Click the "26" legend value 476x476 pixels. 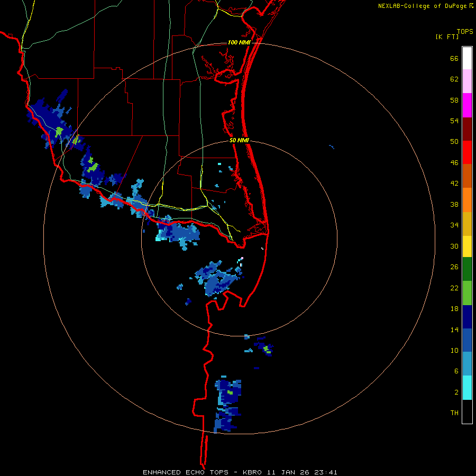[x=454, y=267]
